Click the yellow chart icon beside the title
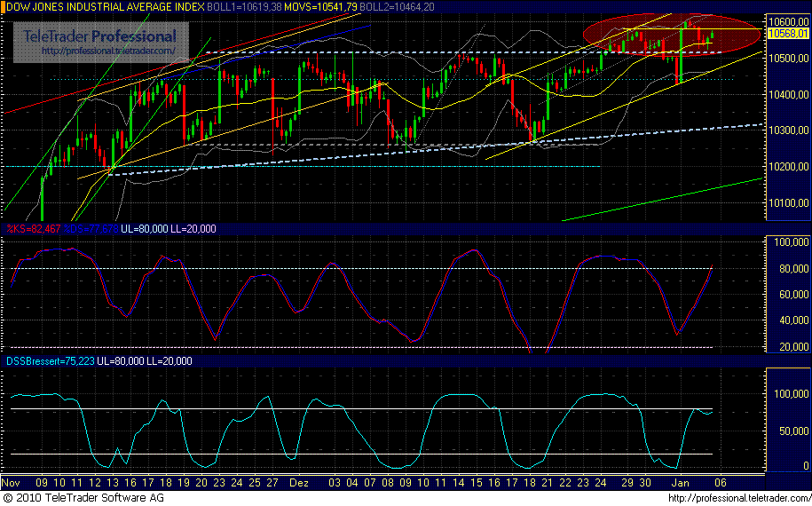 (7, 7)
